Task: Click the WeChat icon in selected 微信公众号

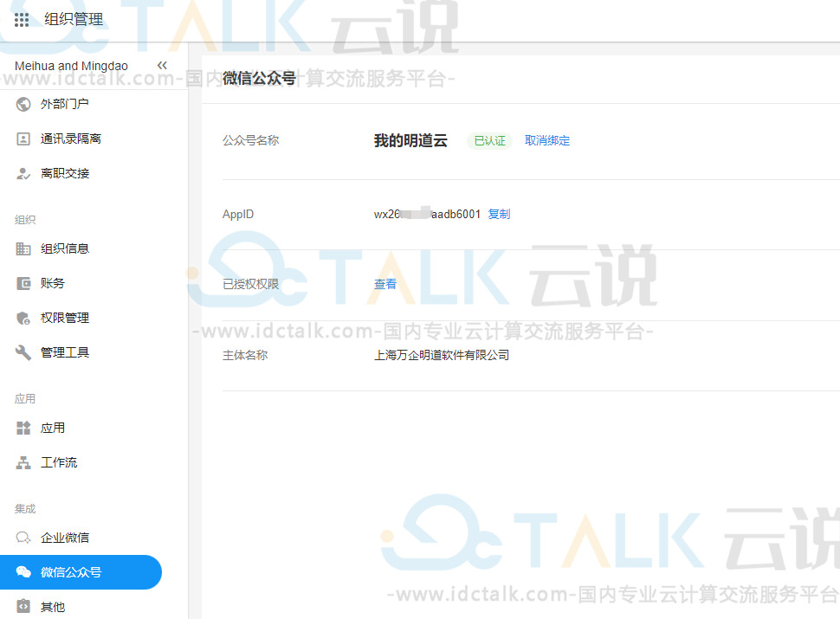Action: [x=23, y=572]
